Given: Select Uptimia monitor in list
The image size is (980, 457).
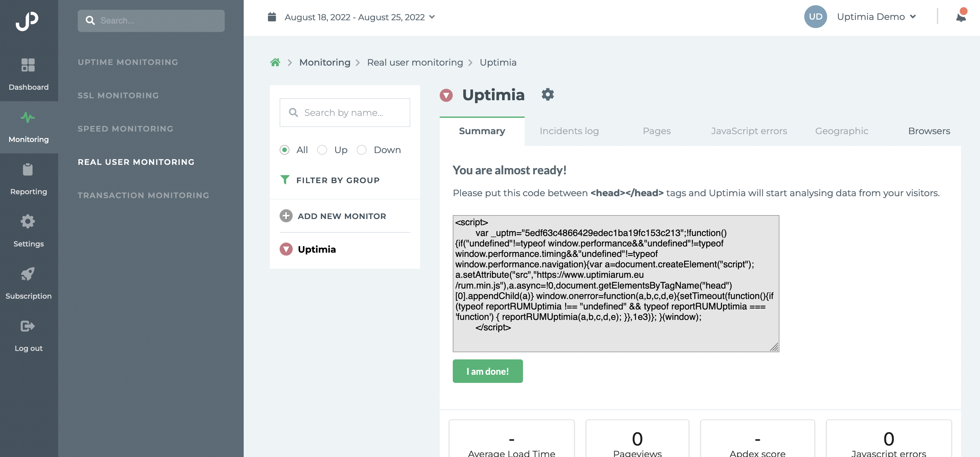Looking at the screenshot, I should click(317, 249).
